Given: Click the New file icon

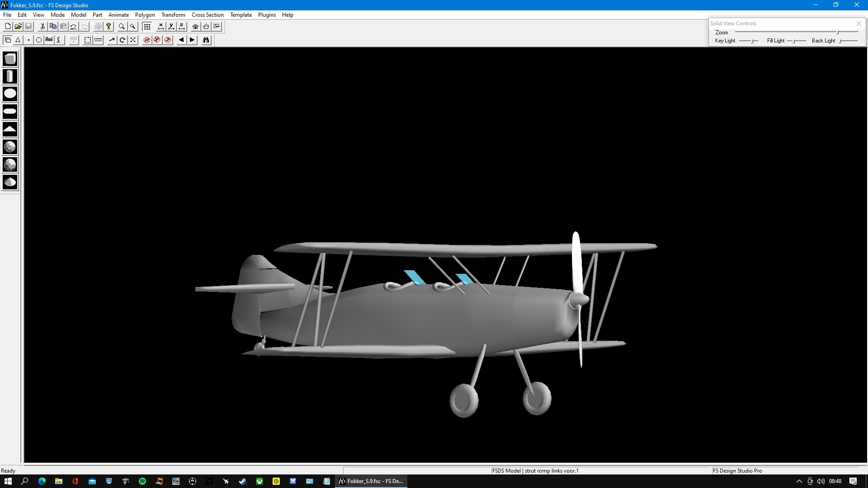Looking at the screenshot, I should click(8, 27).
